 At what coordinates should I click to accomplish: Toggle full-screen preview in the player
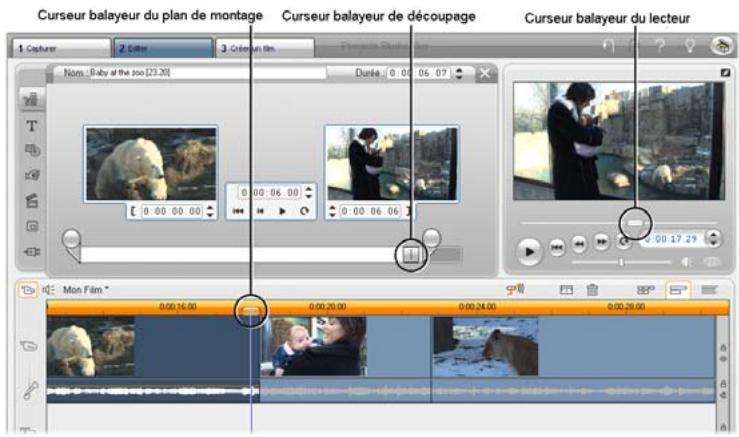pos(725,73)
